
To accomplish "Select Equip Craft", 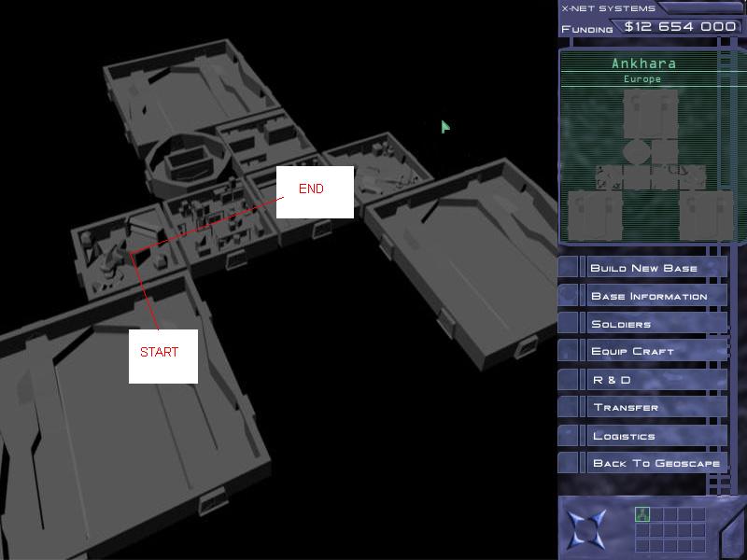I will pos(643,352).
